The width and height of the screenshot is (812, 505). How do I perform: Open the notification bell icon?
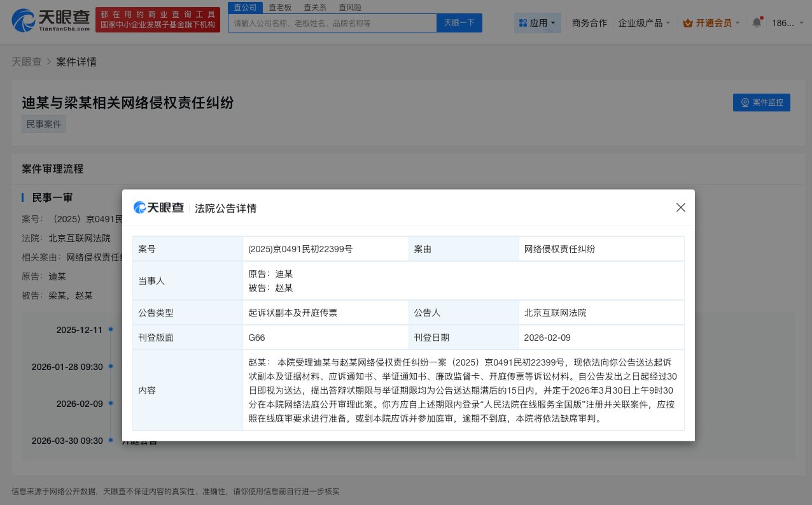(x=757, y=22)
